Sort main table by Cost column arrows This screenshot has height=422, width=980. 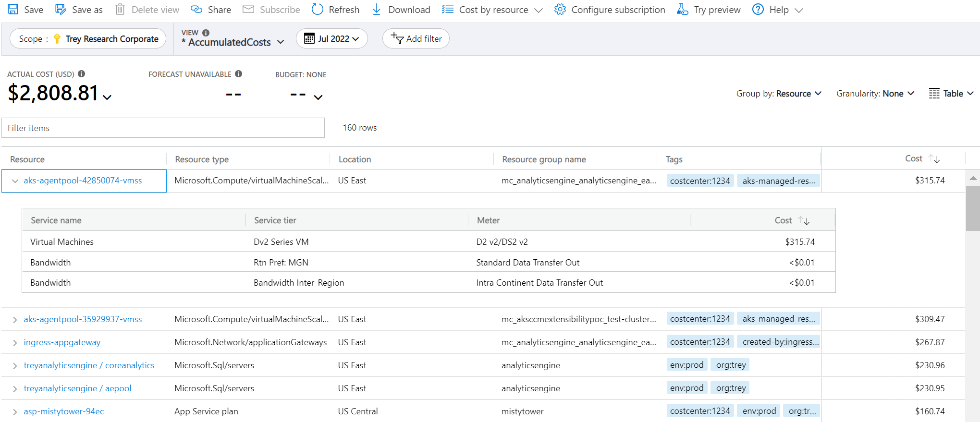934,159
